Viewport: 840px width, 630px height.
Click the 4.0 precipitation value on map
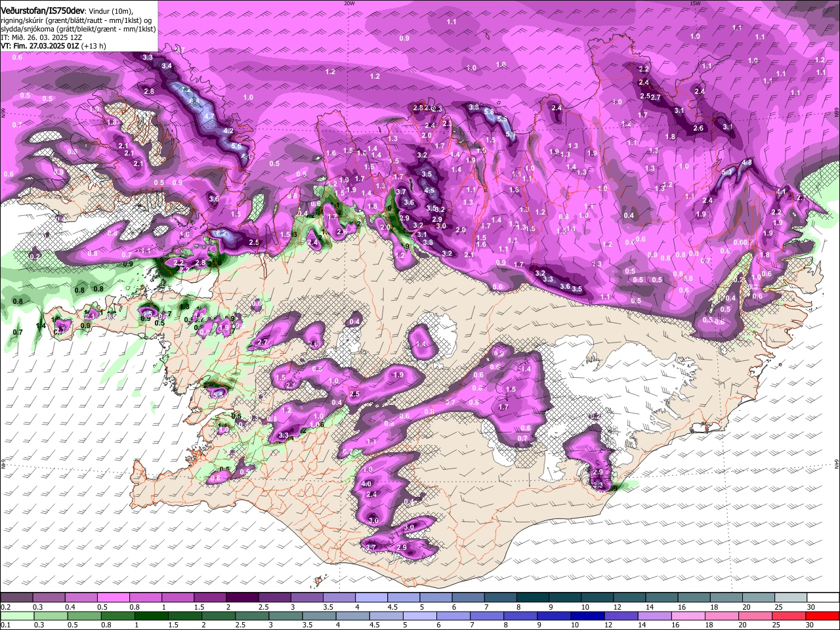point(367,484)
